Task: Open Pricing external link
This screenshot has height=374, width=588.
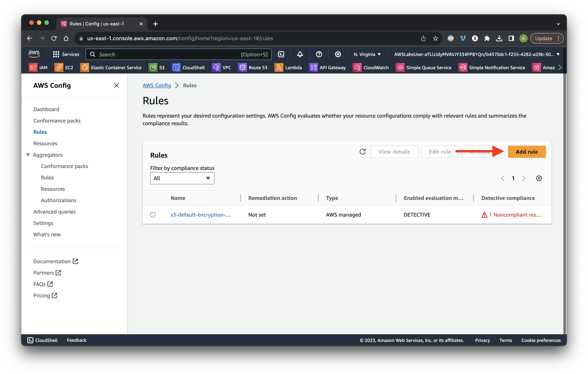Action: [x=45, y=295]
